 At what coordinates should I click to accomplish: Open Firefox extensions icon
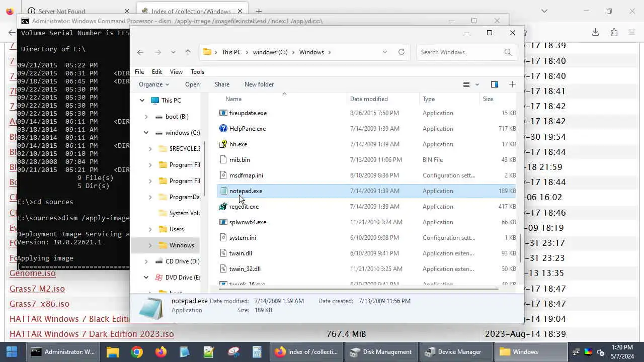pyautogui.click(x=614, y=32)
